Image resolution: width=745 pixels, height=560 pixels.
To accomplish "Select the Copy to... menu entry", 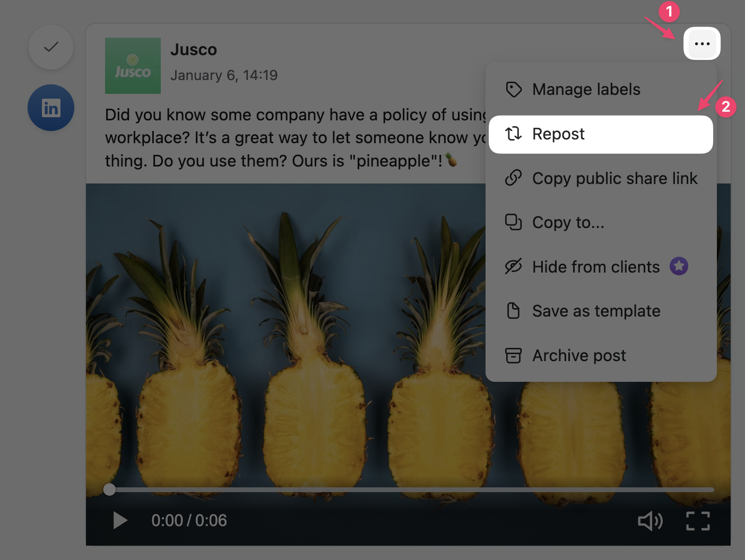I will 568,223.
